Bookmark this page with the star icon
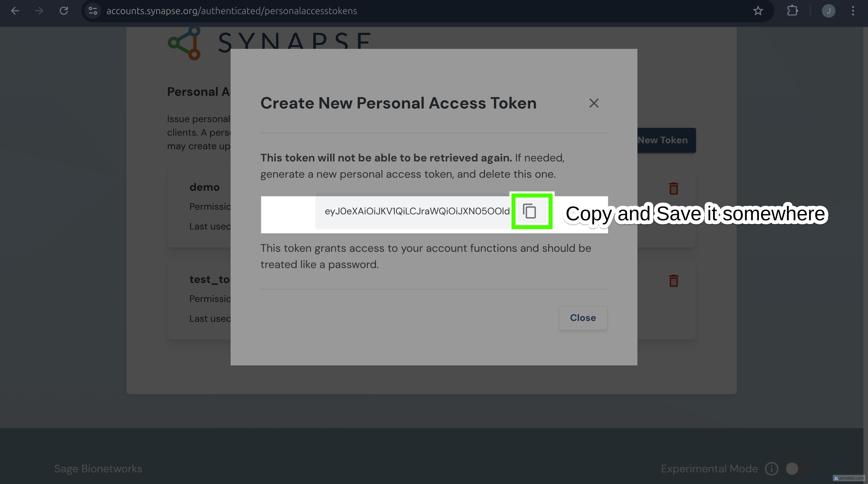The image size is (868, 484). [758, 11]
